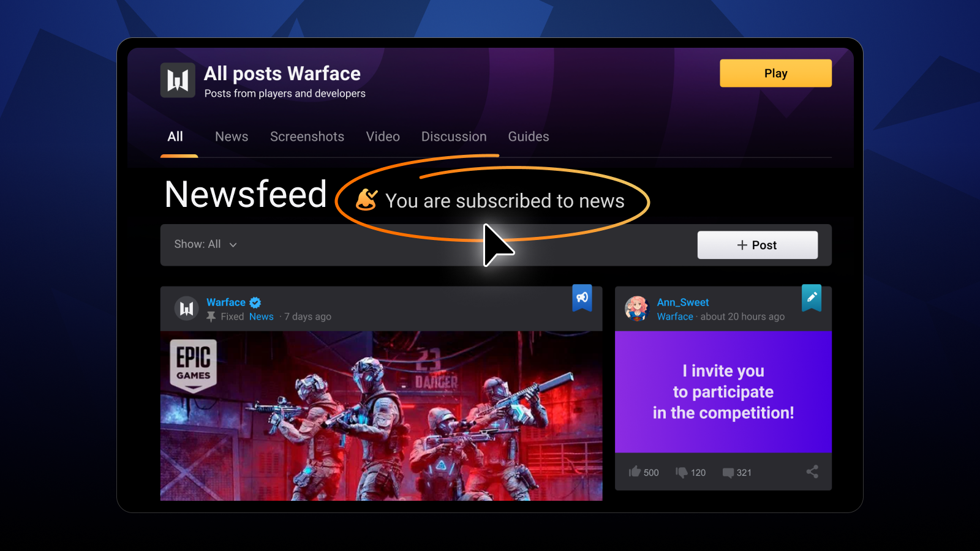The height and width of the screenshot is (551, 980).
Task: Click the yellow Play button
Action: pyautogui.click(x=775, y=73)
